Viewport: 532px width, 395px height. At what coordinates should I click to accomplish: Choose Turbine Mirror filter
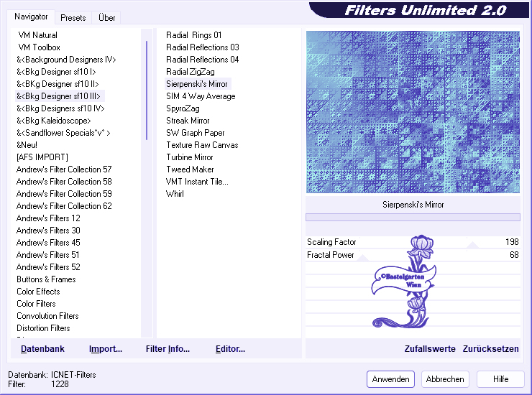[189, 157]
